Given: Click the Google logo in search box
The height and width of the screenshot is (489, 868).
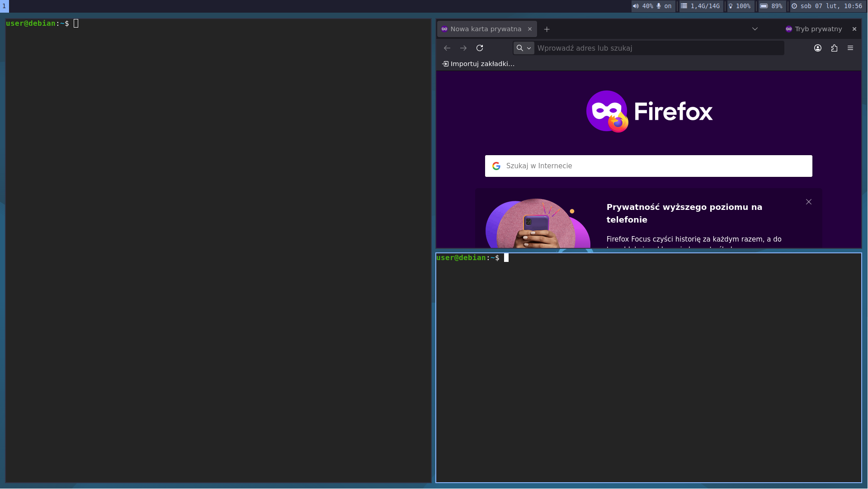Looking at the screenshot, I should (x=496, y=166).
